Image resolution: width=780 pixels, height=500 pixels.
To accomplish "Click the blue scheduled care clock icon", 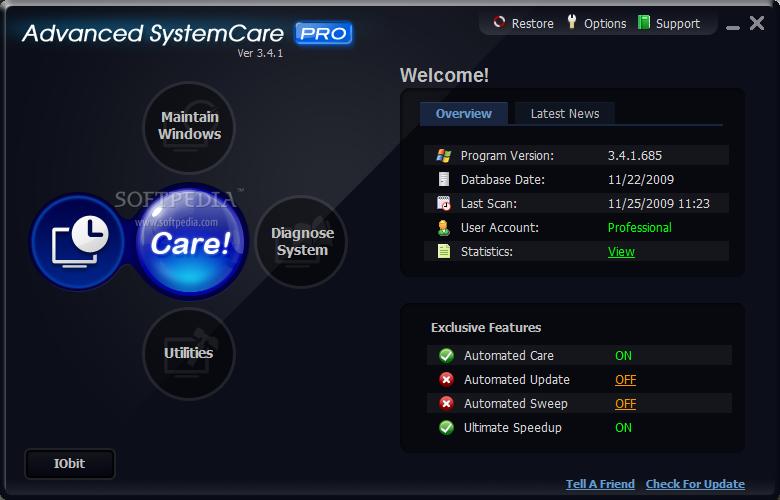I will pyautogui.click(x=80, y=240).
